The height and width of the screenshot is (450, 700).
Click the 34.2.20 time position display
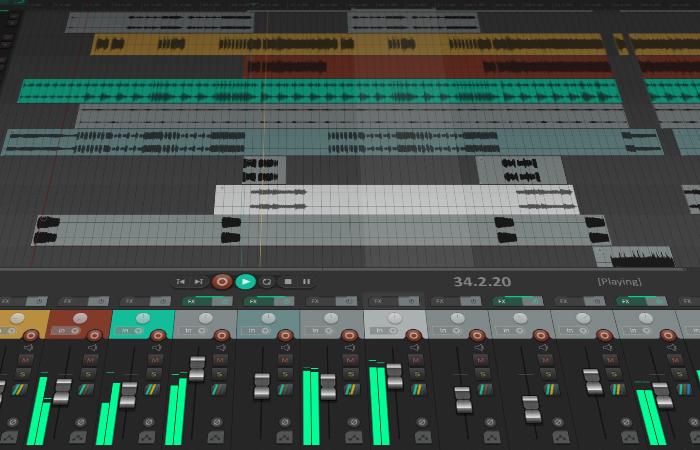click(482, 282)
